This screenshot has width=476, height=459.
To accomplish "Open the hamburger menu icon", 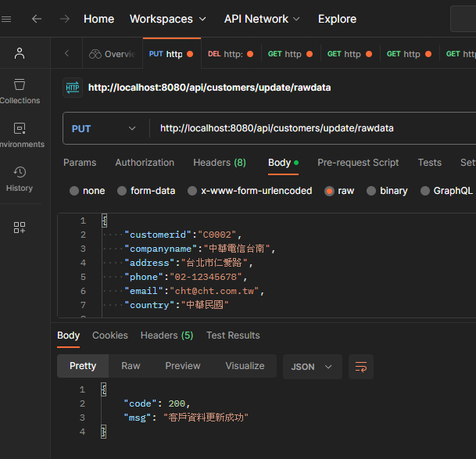I will tap(7, 19).
